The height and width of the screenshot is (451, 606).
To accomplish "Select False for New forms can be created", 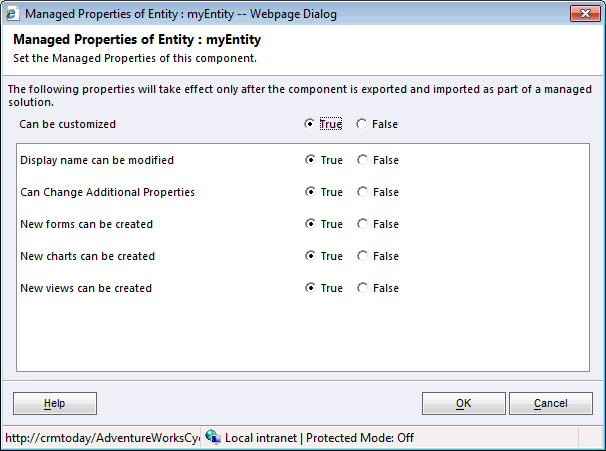I will (x=361, y=224).
